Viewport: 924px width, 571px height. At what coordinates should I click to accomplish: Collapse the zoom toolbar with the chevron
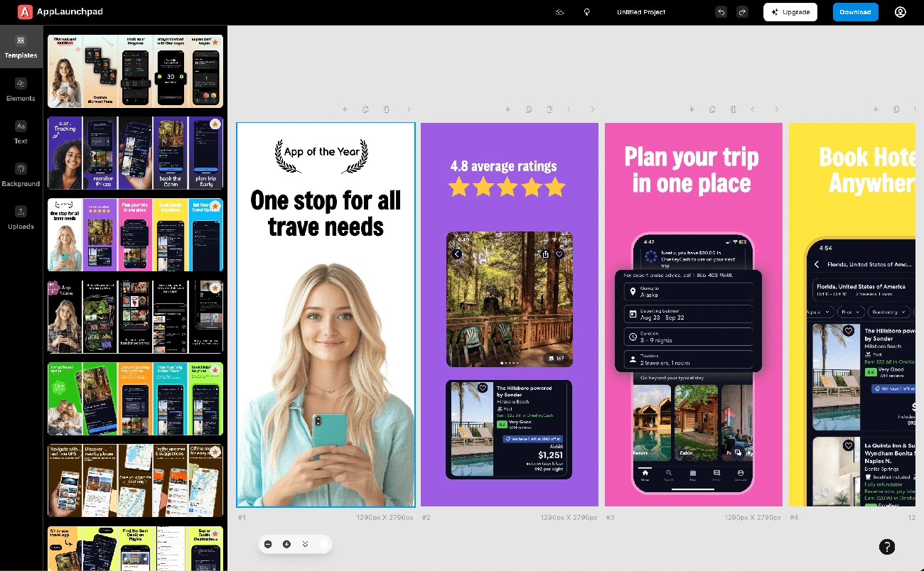click(x=305, y=544)
